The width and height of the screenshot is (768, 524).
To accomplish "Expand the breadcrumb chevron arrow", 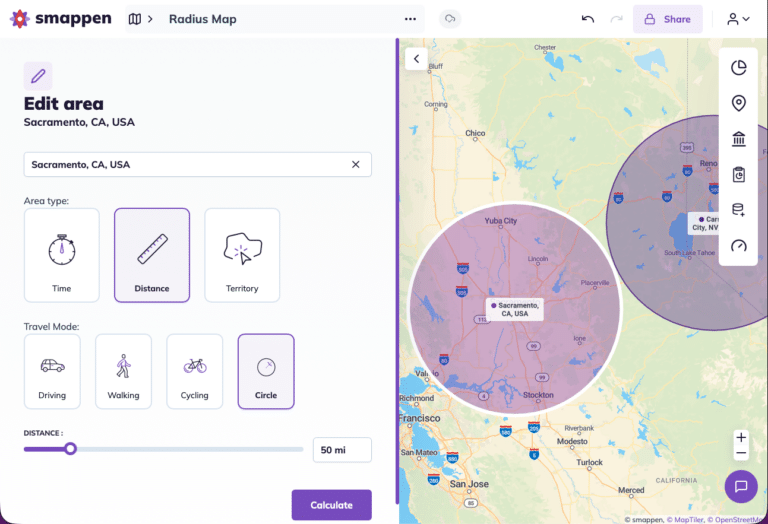I will [x=150, y=19].
